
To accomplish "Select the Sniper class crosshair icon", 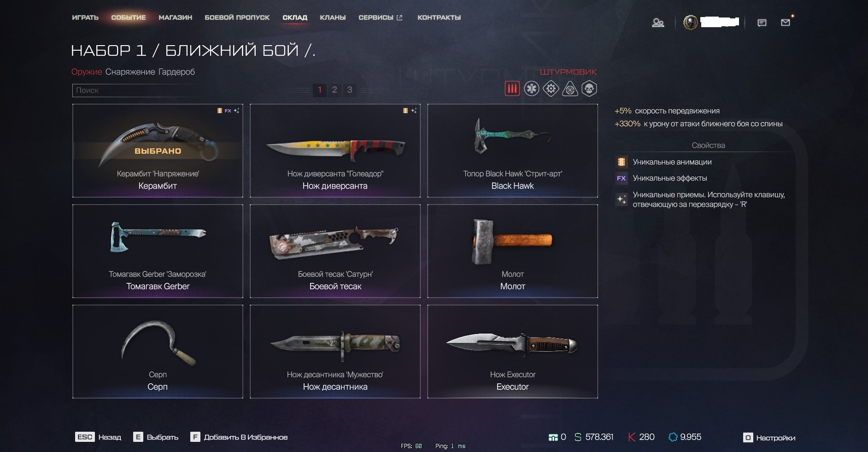I will 570,88.
